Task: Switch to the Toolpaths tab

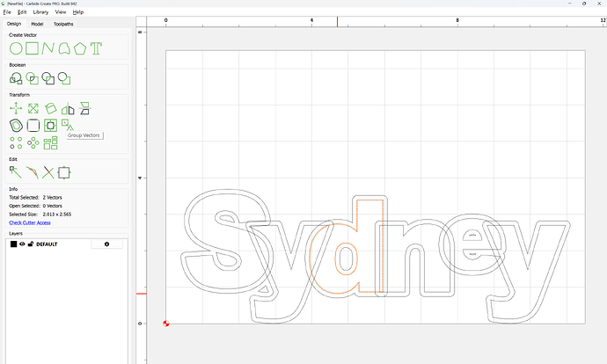Action: pos(64,24)
